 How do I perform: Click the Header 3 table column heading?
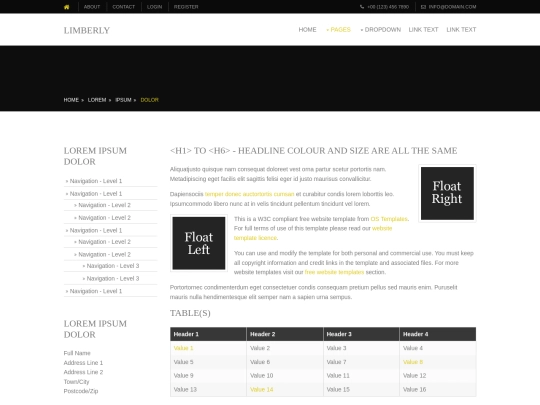(361, 334)
